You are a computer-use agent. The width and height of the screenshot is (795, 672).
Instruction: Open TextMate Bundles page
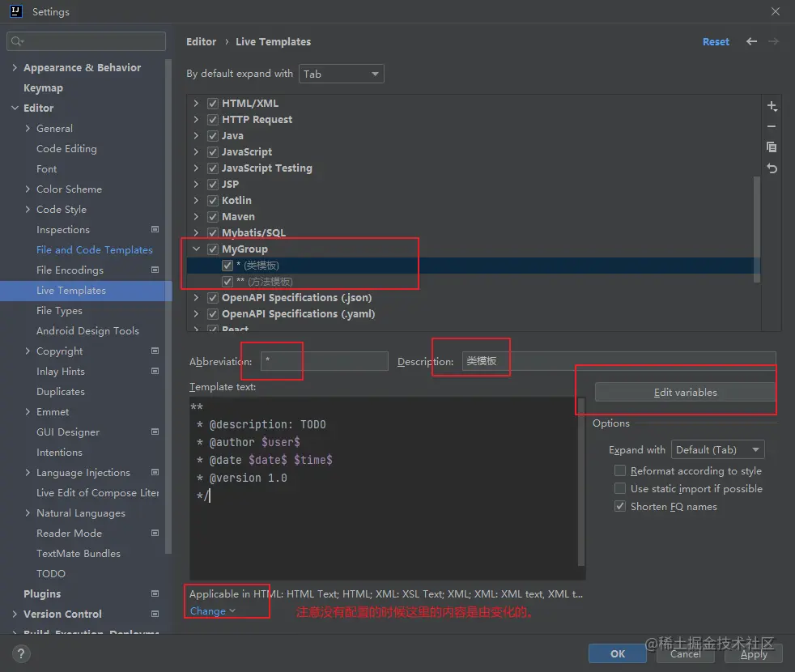pyautogui.click(x=78, y=553)
